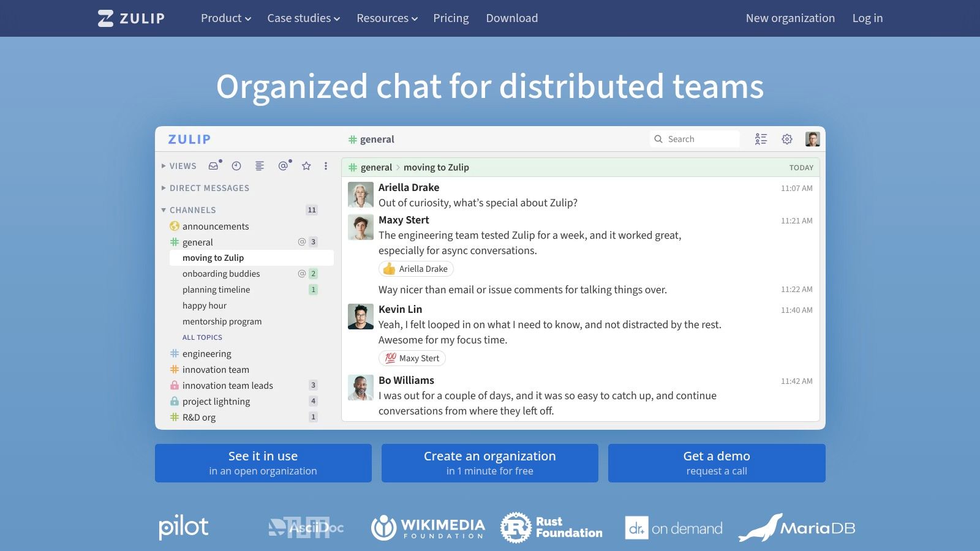Screen dimensions: 980x551
Task: Open the Product dropdown menu
Action: click(226, 18)
